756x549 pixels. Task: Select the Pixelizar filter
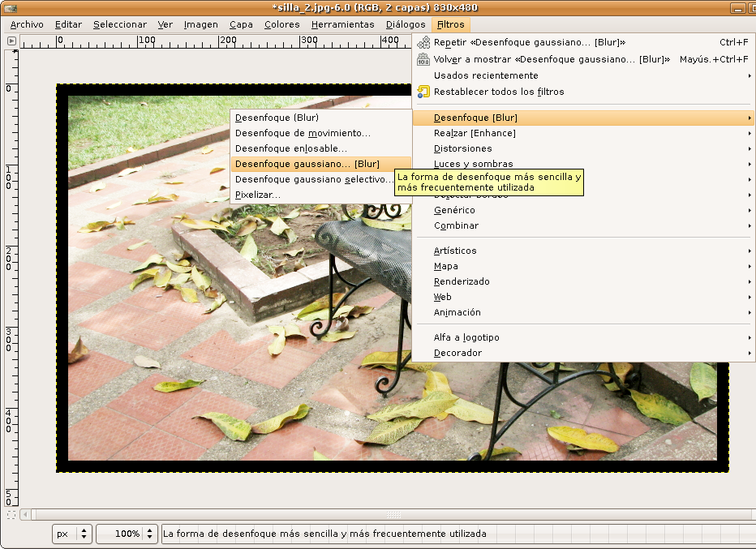tap(321, 195)
